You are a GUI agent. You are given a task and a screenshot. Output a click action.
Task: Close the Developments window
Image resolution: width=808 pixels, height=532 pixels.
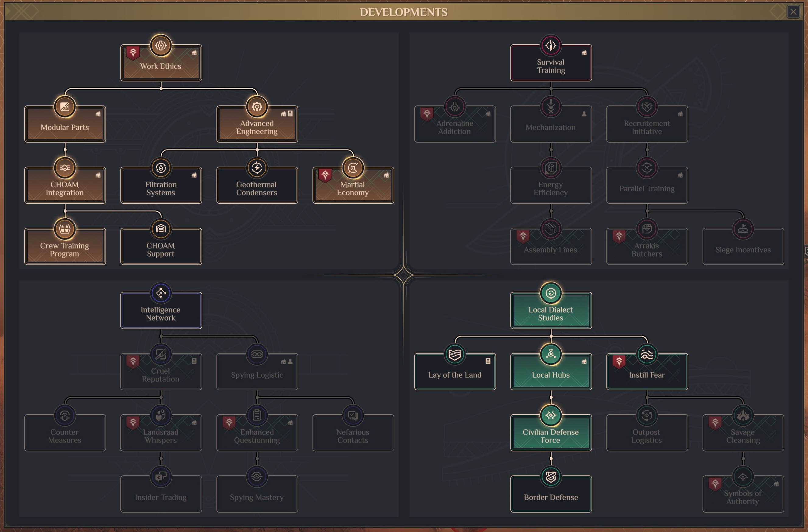(793, 12)
